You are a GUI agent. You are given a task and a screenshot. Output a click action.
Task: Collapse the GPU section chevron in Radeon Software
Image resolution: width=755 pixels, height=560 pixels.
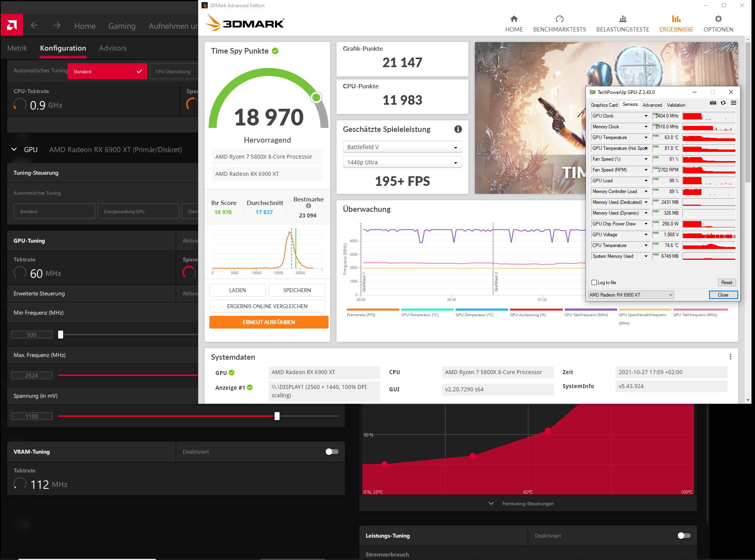[x=14, y=149]
